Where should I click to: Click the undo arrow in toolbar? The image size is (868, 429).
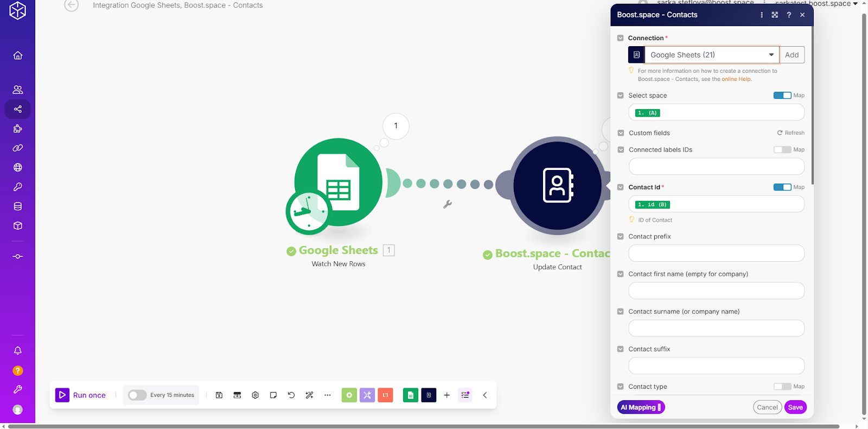coord(291,395)
